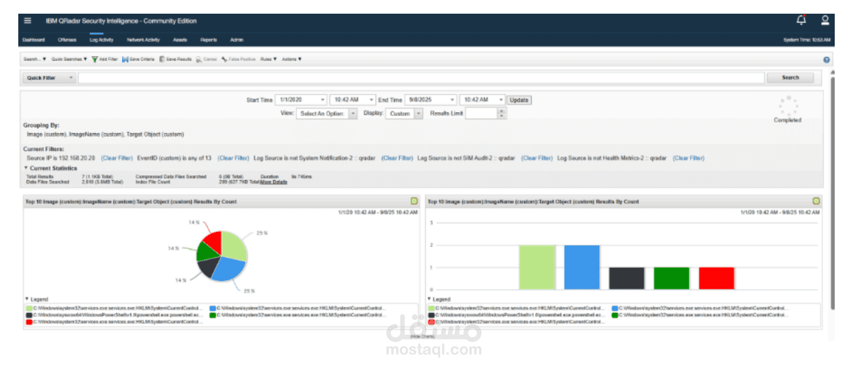Viewport: 868px width, 365px height.
Task: Click the light green bar in the chart
Action: click(x=536, y=267)
